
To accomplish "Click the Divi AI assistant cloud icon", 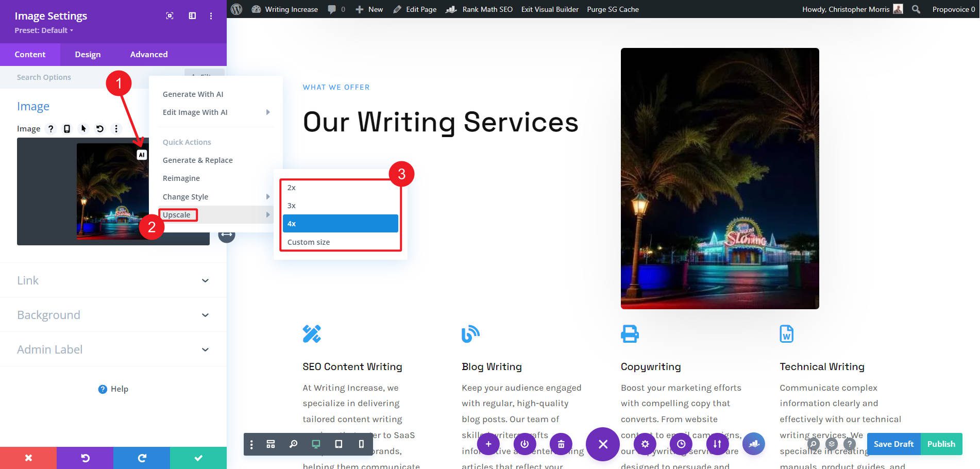I will click(x=753, y=444).
